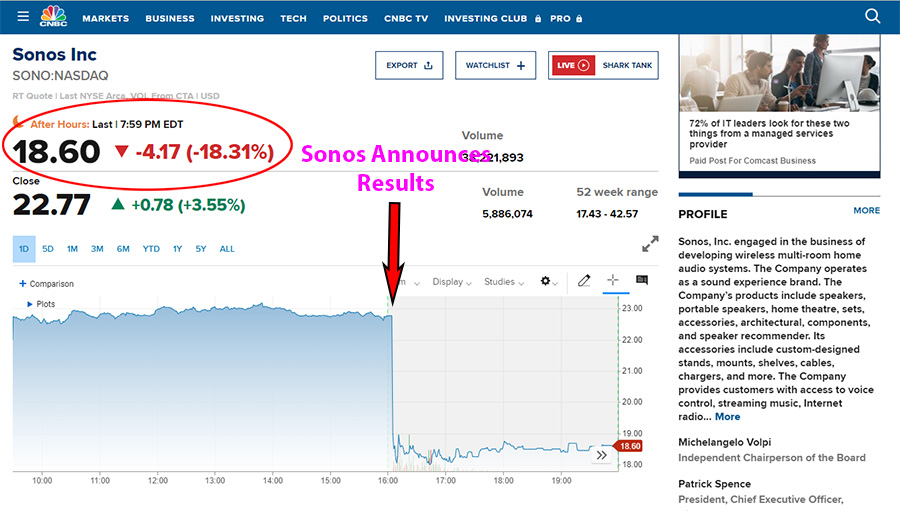Screen dimensions: 900x511
Task: Click the PRO lock icon
Action: (579, 18)
